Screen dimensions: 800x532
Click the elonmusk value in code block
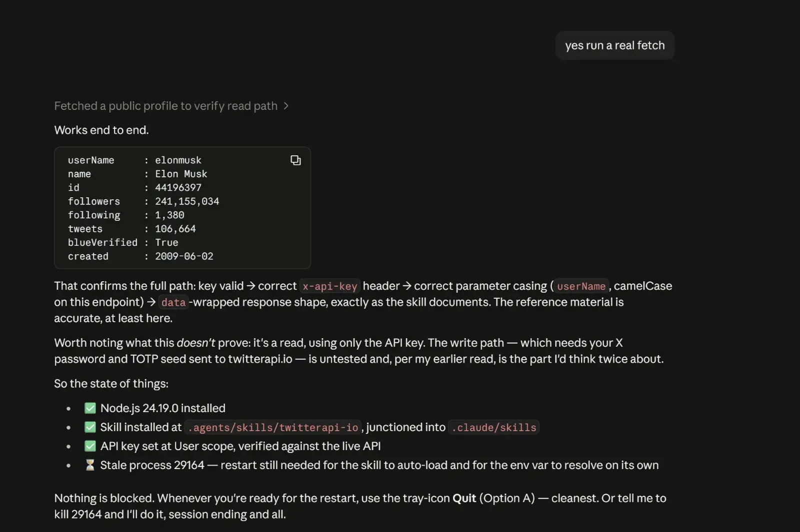coord(178,160)
